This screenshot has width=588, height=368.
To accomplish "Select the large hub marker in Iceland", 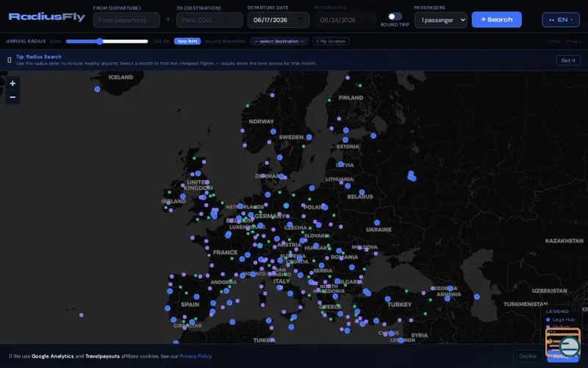I will pyautogui.click(x=98, y=89).
